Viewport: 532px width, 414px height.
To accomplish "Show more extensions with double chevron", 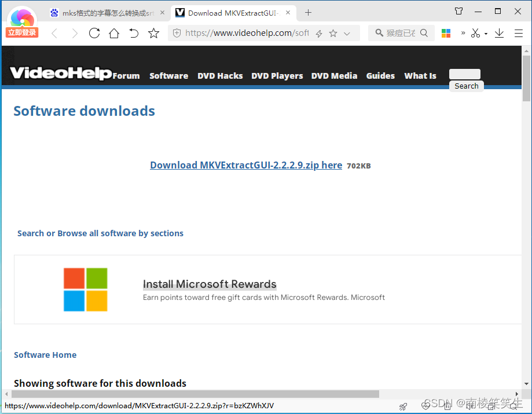I will 463,33.
